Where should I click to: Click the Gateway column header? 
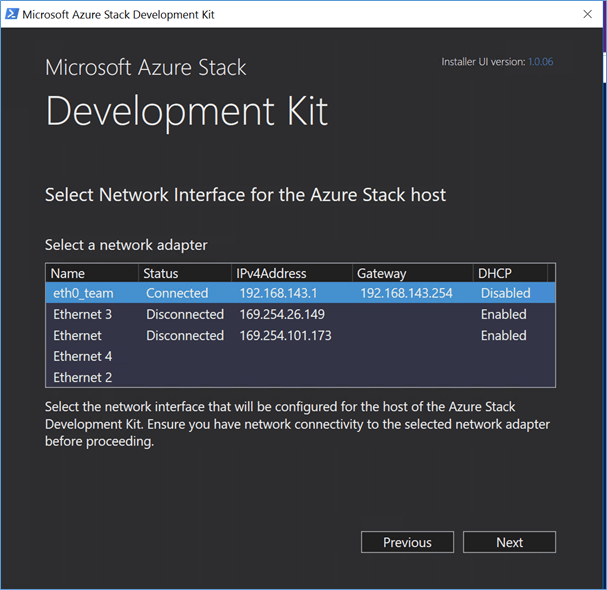click(x=413, y=273)
